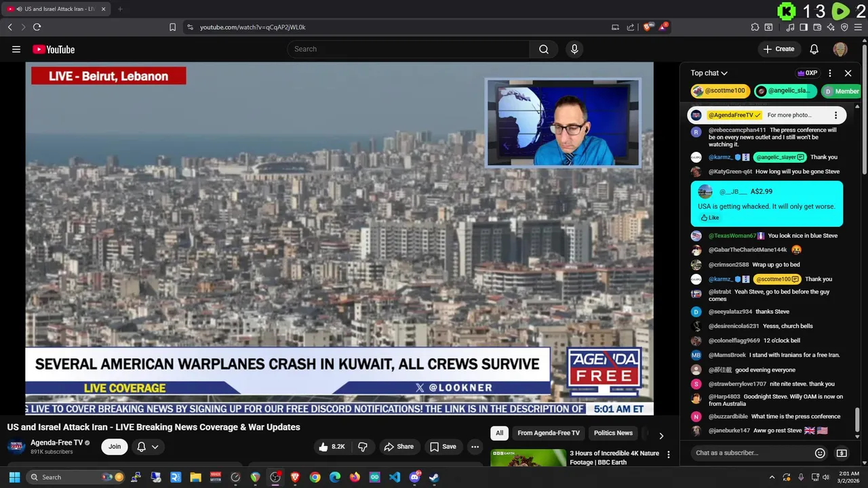This screenshot has width=868, height=488.
Task: Dislike this video
Action: point(363,447)
